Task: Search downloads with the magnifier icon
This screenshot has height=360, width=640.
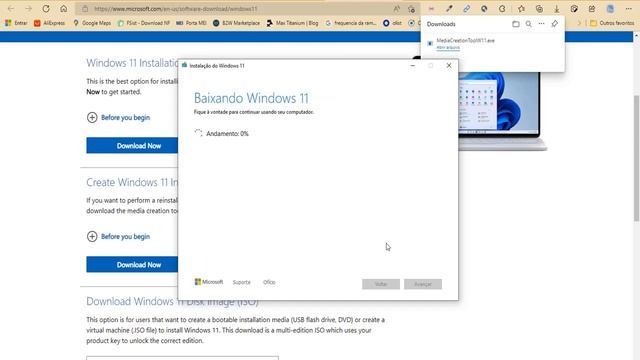Action: click(x=529, y=24)
